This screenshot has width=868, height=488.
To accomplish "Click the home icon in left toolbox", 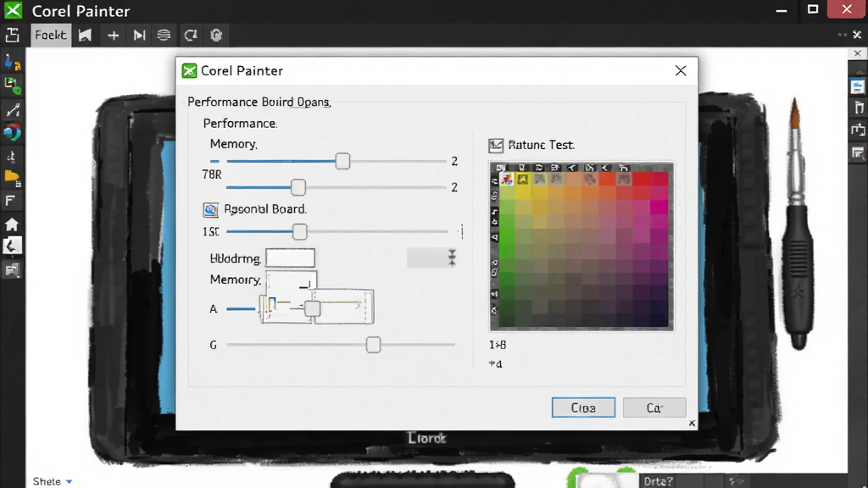I will [12, 224].
